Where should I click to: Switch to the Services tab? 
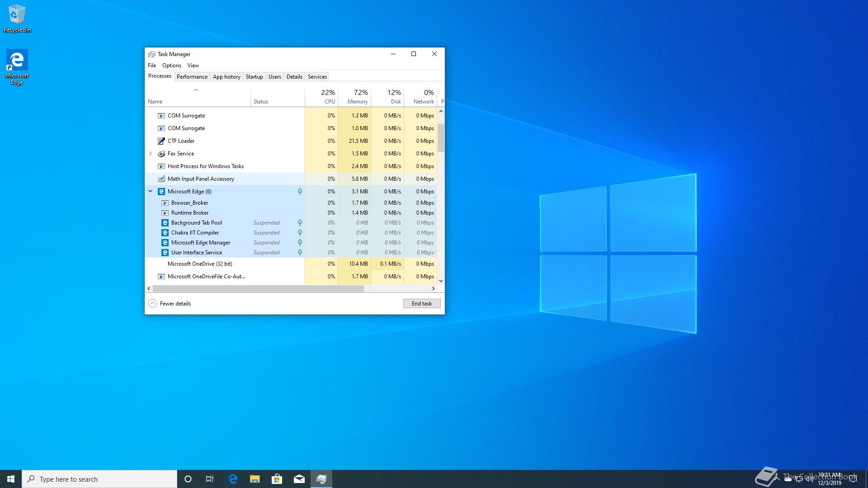[x=317, y=77]
